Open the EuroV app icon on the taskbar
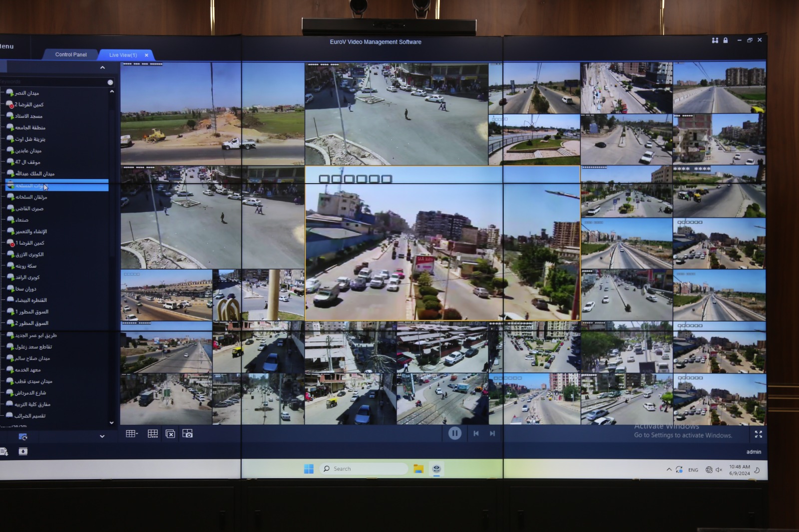 (436, 469)
